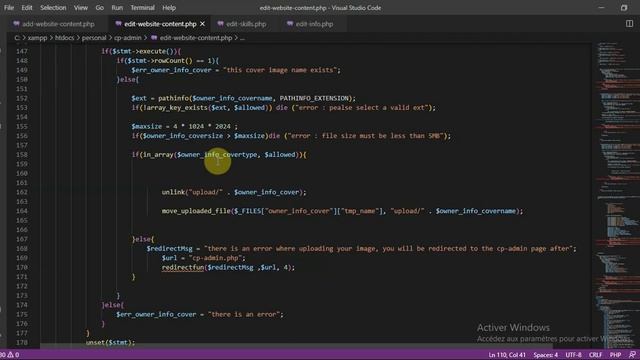Click line number 164 in gutter

point(22,211)
